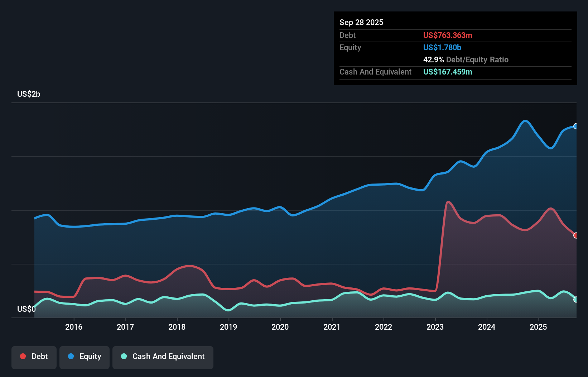The image size is (588, 377).
Task: Click the 2025 x-axis label
Action: coord(538,327)
